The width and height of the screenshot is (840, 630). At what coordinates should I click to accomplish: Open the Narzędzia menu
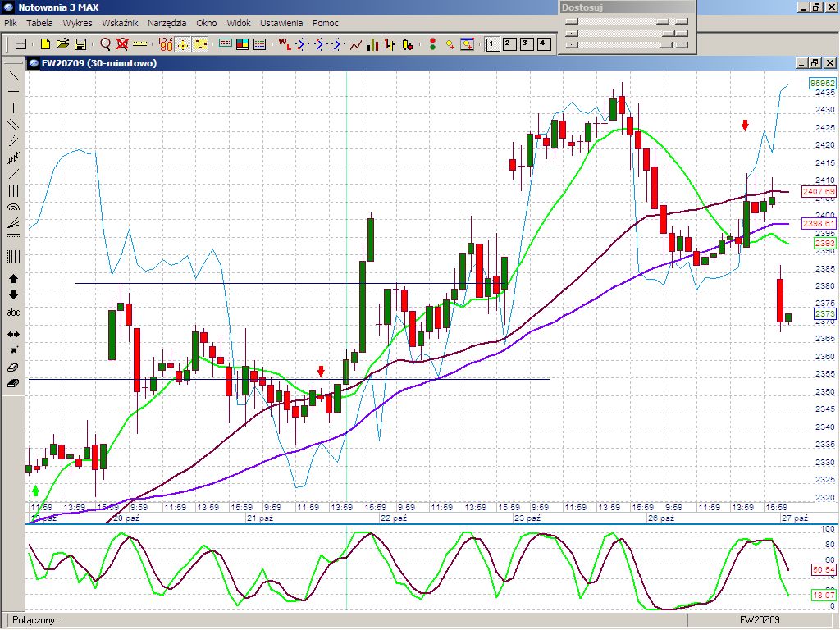[167, 23]
